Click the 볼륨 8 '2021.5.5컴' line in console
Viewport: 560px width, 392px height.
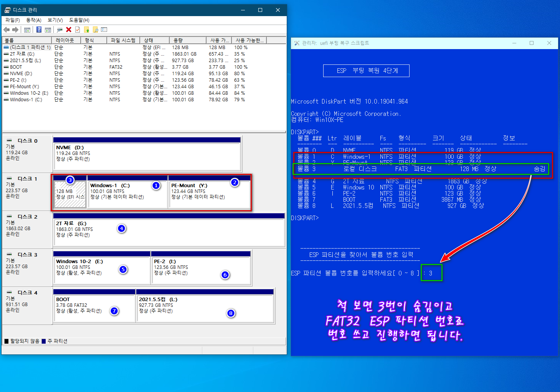[390, 206]
